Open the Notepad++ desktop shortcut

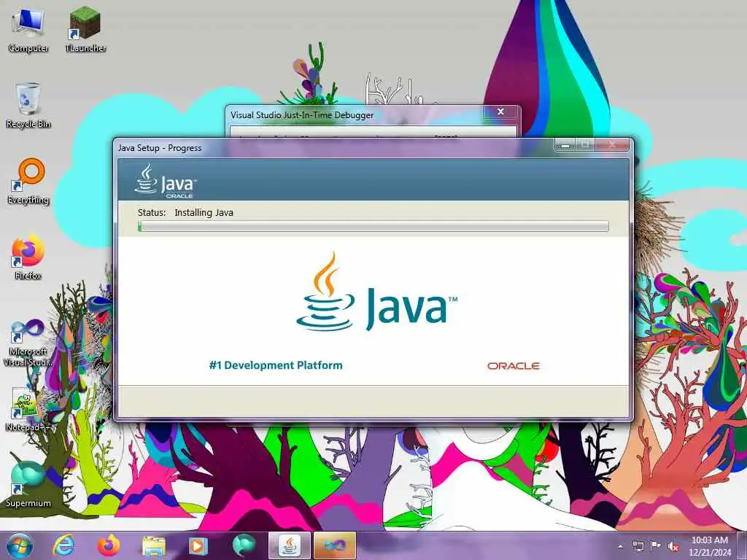click(x=28, y=410)
